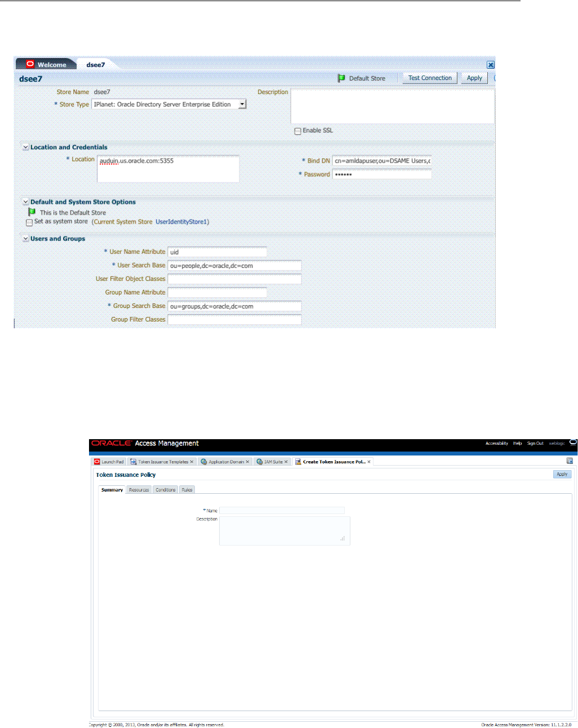Click the User Name Attribute field
The image size is (578, 728).
217,252
